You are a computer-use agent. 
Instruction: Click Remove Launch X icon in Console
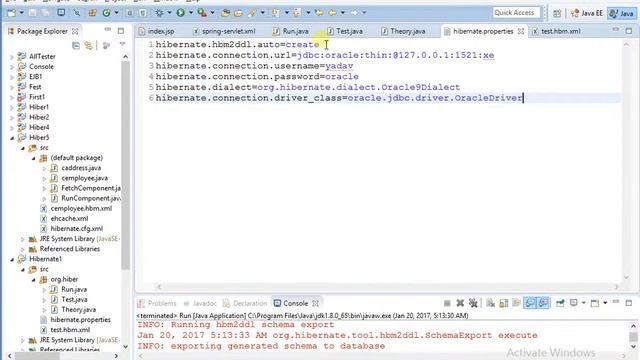click(x=460, y=303)
